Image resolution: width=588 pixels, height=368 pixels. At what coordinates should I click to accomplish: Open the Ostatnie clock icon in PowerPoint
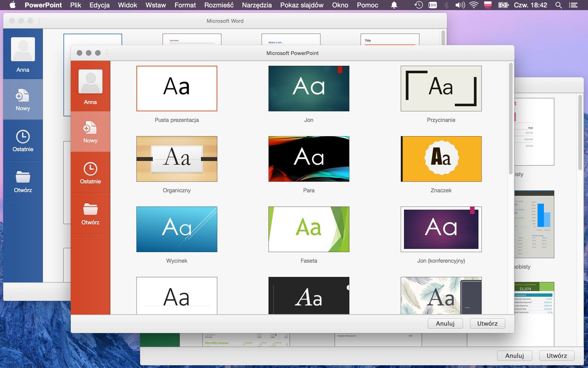90,169
